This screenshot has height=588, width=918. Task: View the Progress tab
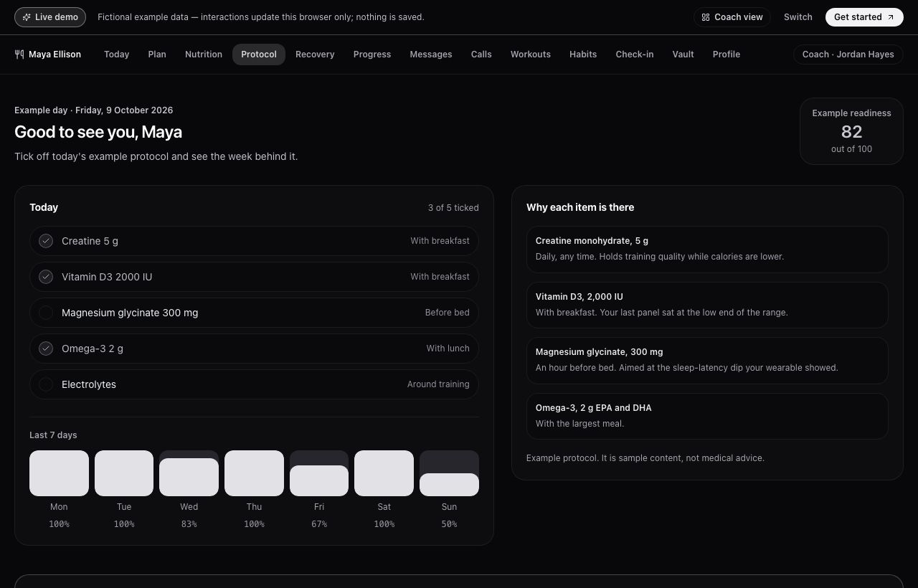[x=372, y=54]
